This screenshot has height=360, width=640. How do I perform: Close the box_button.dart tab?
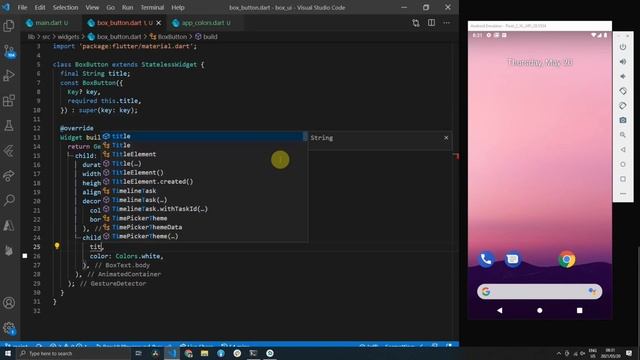[x=159, y=23]
